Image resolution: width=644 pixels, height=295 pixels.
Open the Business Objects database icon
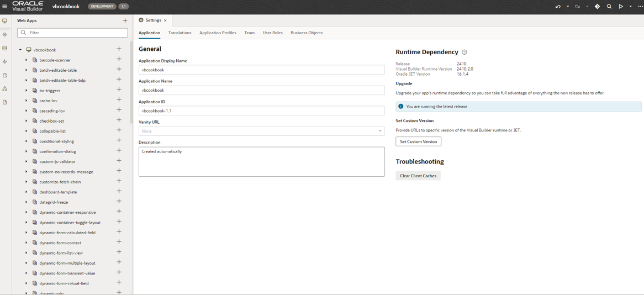[x=5, y=48]
